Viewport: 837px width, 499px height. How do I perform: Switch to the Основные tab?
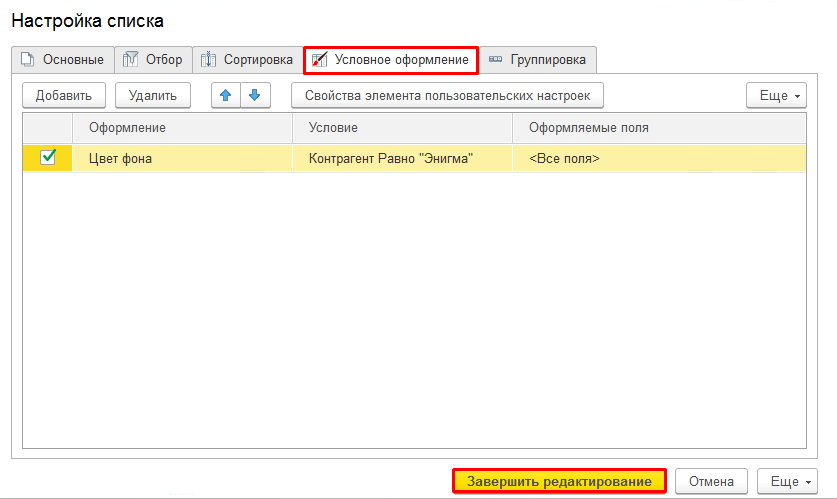pyautogui.click(x=62, y=60)
